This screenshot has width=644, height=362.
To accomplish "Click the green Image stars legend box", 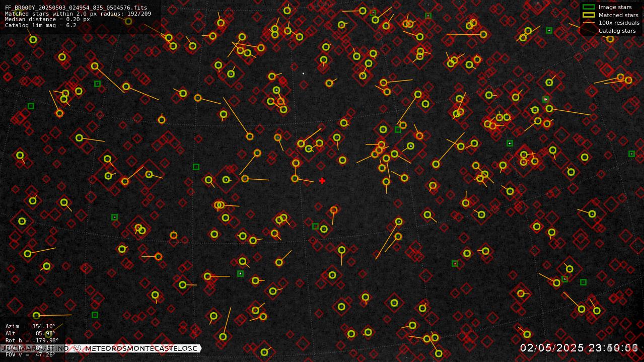I will click(x=589, y=7).
